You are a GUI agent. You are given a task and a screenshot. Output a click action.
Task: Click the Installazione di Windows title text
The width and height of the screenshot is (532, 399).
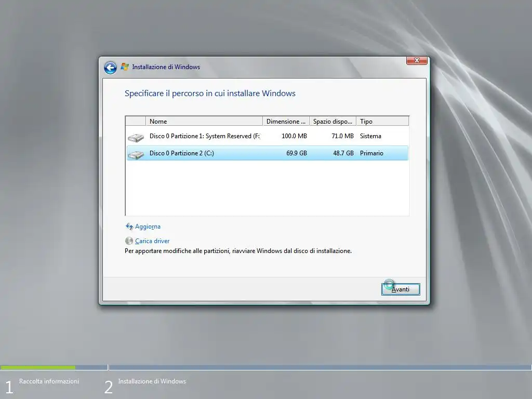coord(166,67)
